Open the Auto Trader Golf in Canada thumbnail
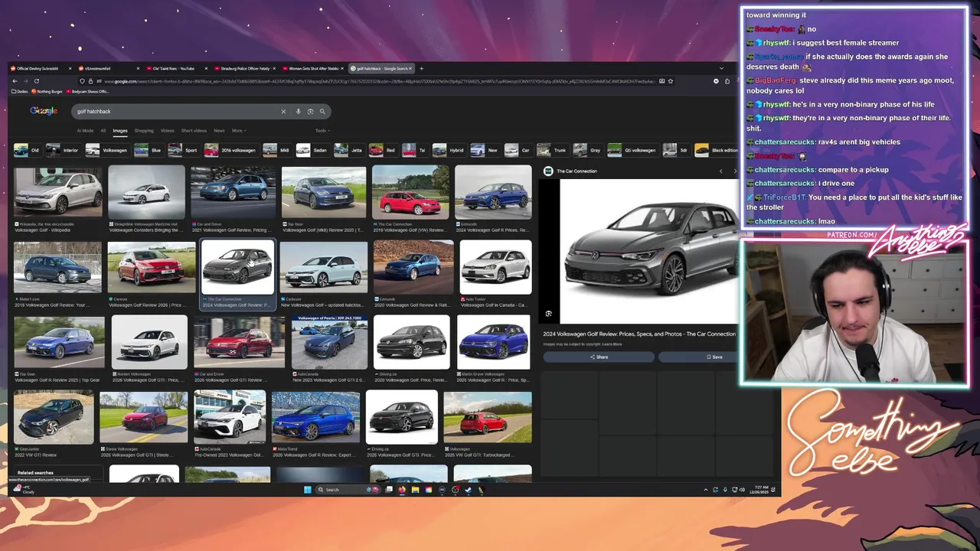The width and height of the screenshot is (980, 551). [x=495, y=267]
